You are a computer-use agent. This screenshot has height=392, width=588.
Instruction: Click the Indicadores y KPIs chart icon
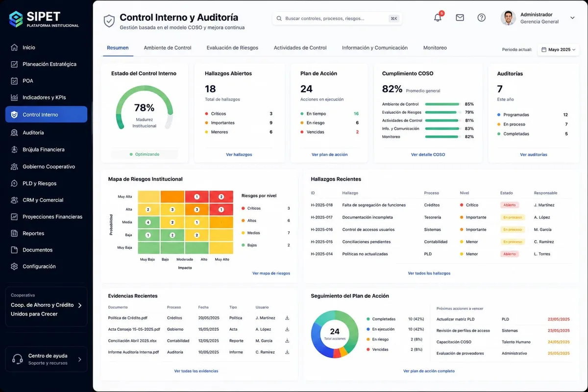click(14, 98)
